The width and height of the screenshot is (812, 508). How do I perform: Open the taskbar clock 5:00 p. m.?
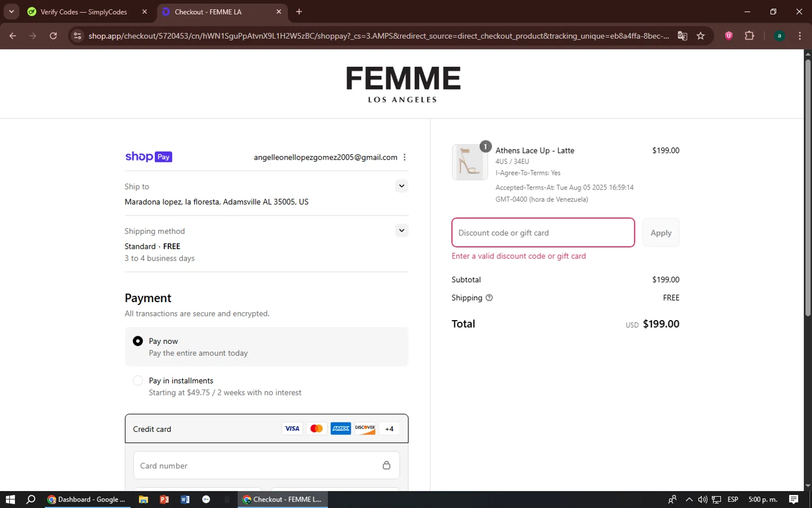point(763,499)
